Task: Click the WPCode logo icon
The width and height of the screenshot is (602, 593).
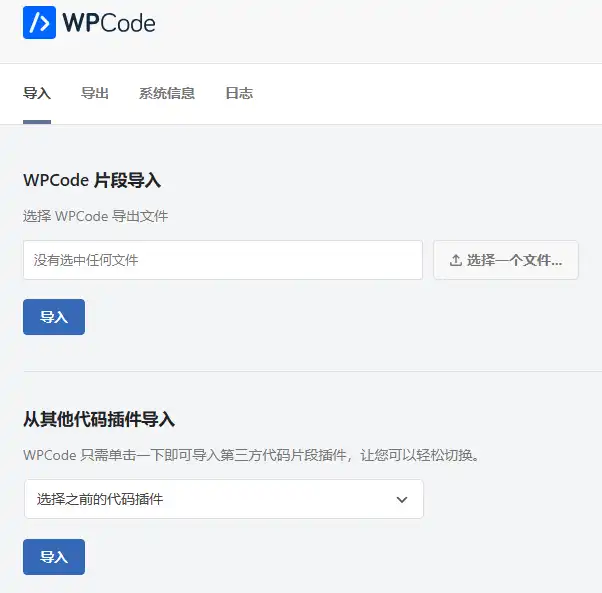Action: tap(39, 23)
